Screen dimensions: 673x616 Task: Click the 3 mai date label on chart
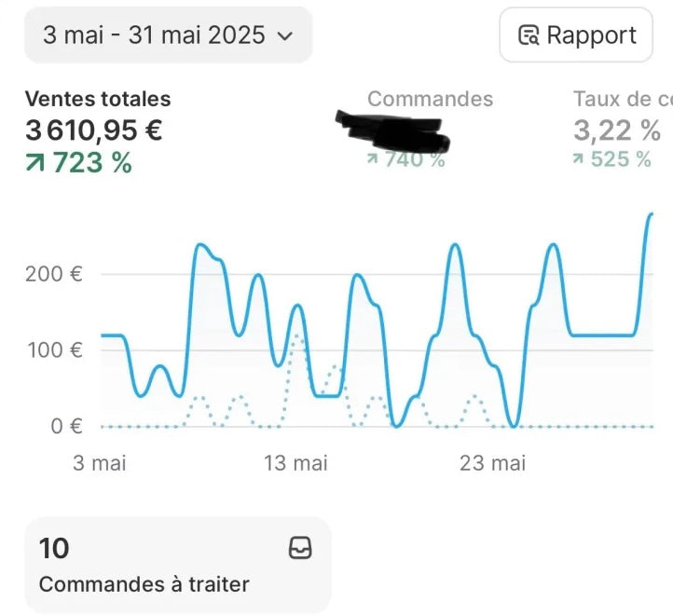[x=100, y=462]
